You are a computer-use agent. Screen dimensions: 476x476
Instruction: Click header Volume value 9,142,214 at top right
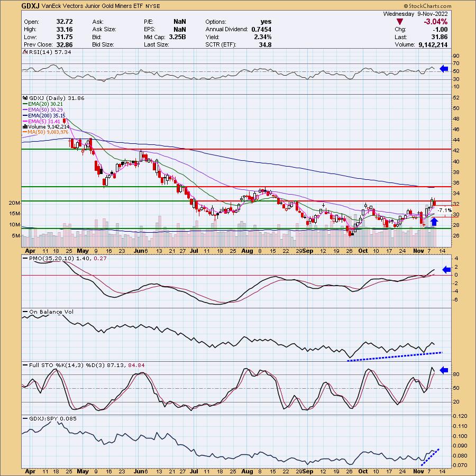coord(433,44)
